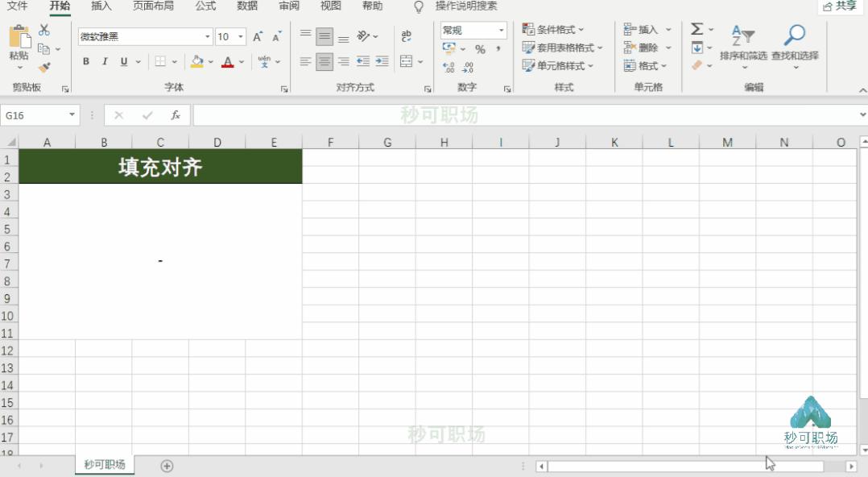868x477 pixels.
Task: Open the 数据 ribbon tab
Action: [x=247, y=6]
